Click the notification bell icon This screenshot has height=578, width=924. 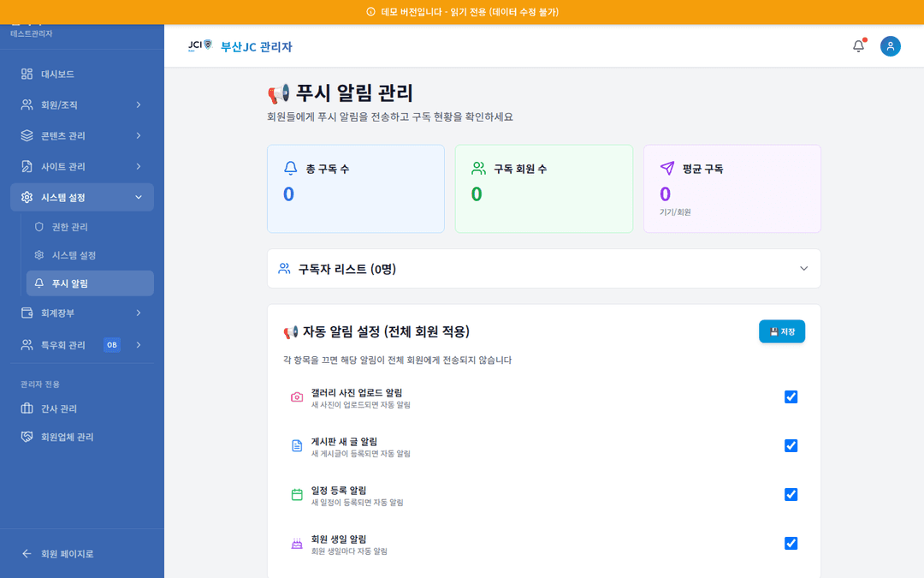(858, 46)
